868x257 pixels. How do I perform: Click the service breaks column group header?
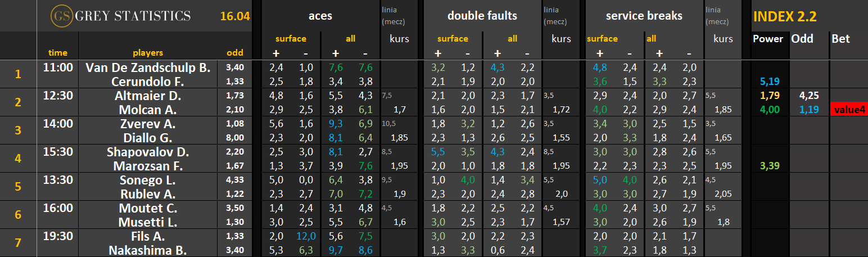click(644, 16)
